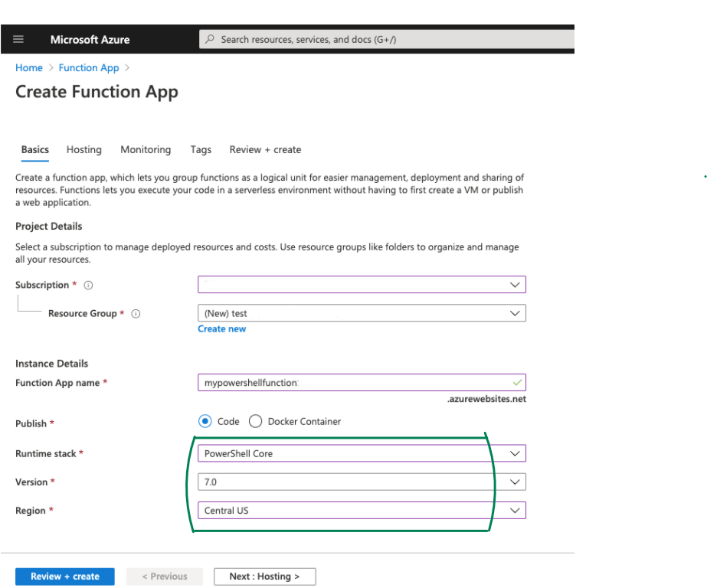Click the Create new resource group link
Screen dimensions: 707x588
221,329
